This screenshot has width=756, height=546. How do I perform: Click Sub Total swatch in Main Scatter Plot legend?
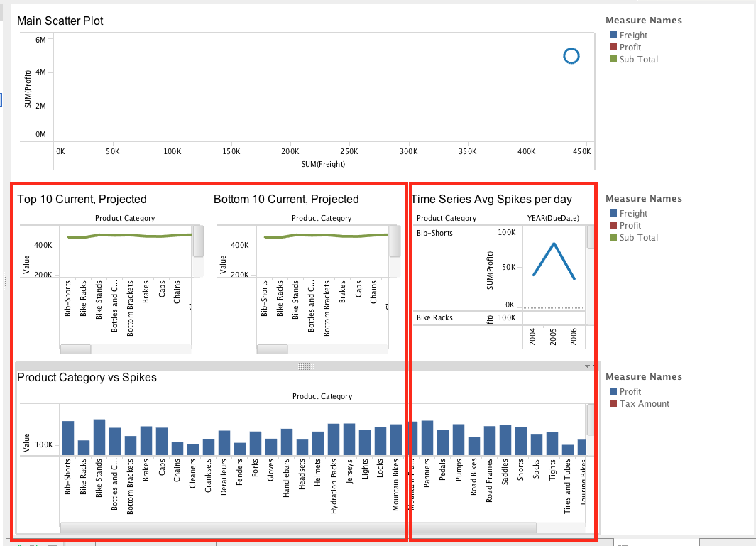tap(613, 59)
